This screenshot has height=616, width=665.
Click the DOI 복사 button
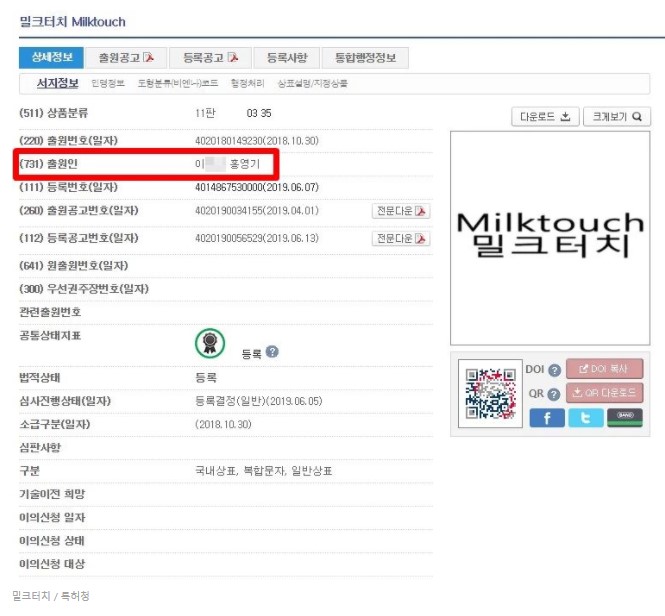[604, 369]
